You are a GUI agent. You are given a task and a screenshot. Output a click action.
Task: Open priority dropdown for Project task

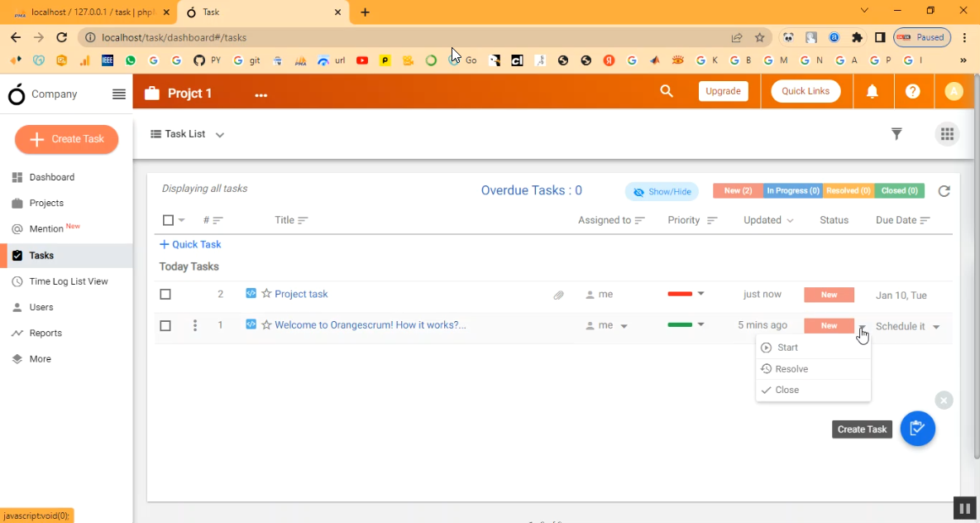pyautogui.click(x=700, y=294)
